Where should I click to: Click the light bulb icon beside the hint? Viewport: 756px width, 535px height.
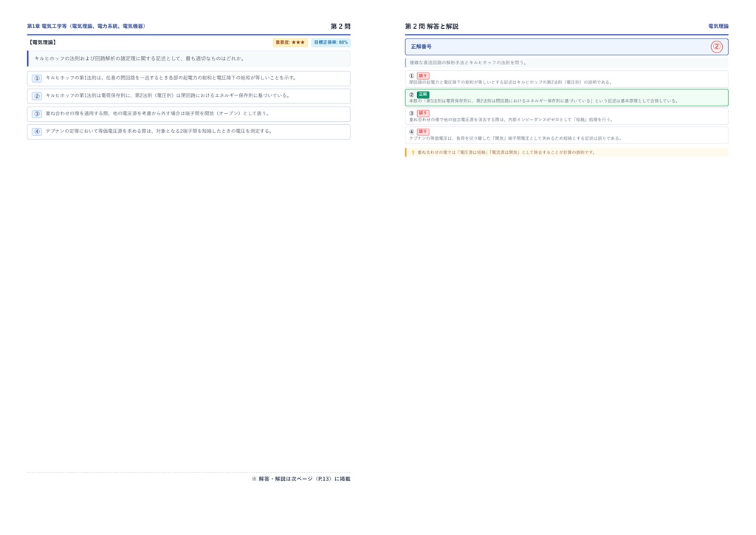pos(413,152)
